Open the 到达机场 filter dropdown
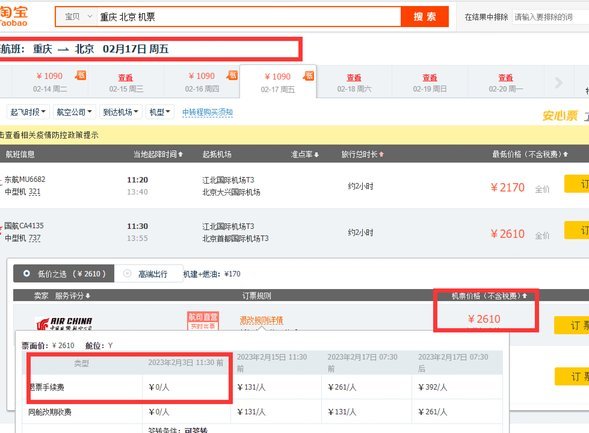 tap(121, 112)
